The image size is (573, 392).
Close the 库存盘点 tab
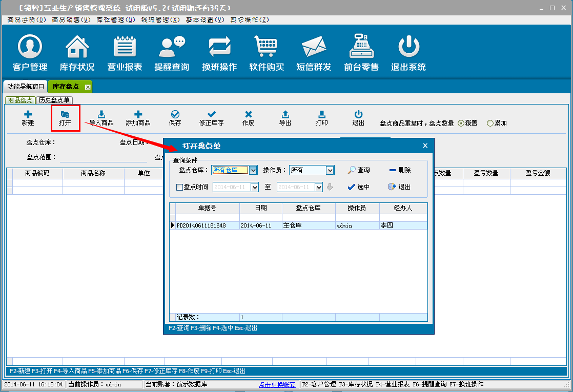click(x=88, y=87)
